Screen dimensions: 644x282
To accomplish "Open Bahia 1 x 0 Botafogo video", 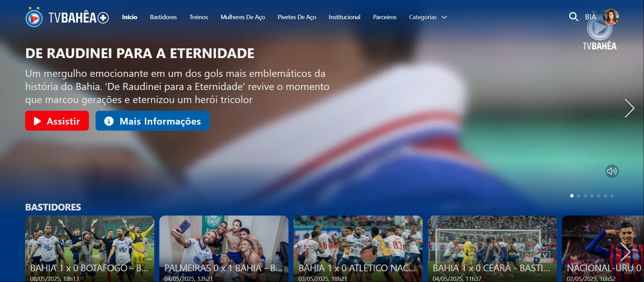I will click(x=90, y=248).
